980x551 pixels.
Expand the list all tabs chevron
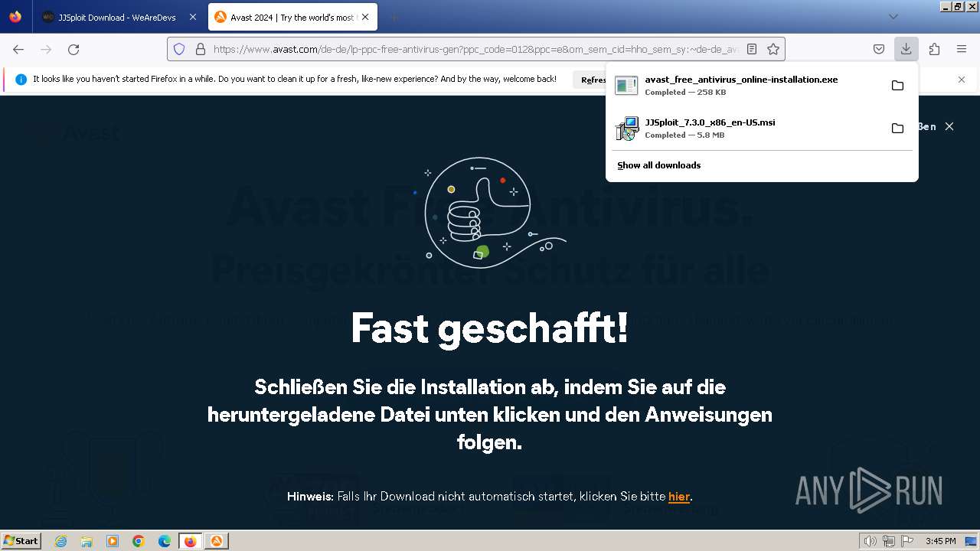pyautogui.click(x=893, y=17)
